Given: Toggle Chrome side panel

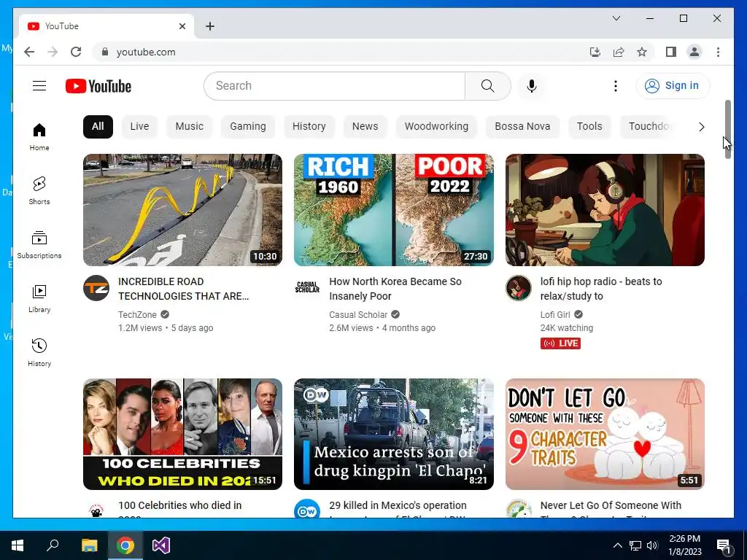Looking at the screenshot, I should (x=671, y=52).
